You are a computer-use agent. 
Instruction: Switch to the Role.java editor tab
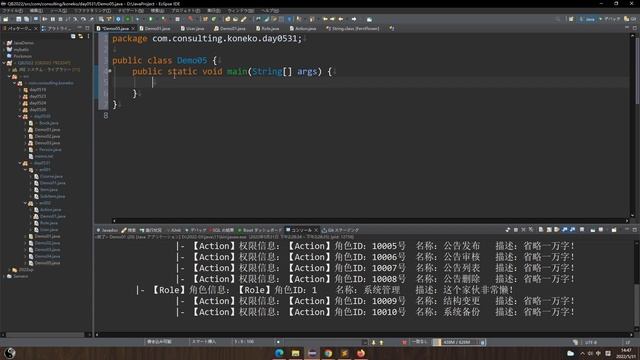tap(267, 29)
